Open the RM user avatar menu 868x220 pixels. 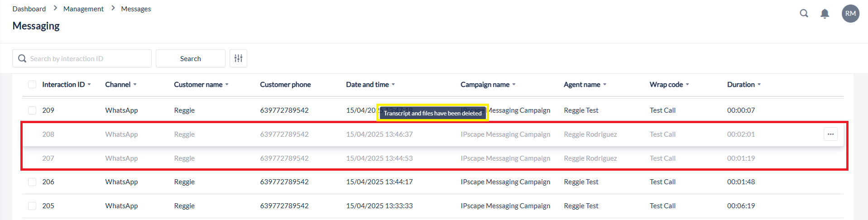pyautogui.click(x=850, y=14)
